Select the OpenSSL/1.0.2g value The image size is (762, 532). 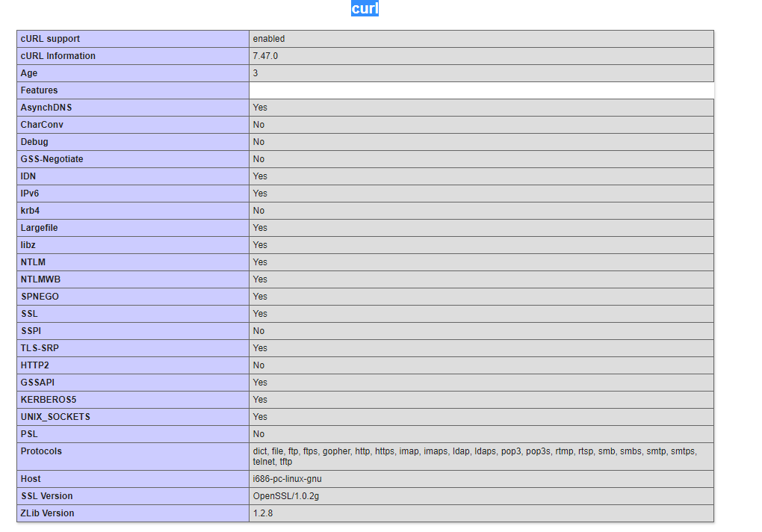(x=285, y=496)
